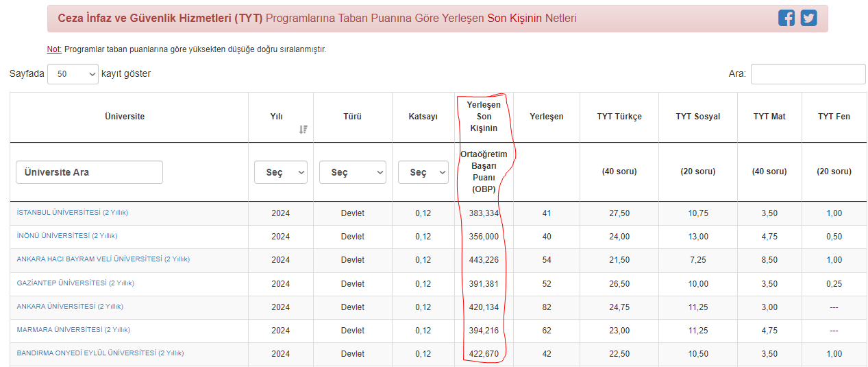Open the BANDIRMA ONYEDİ EYLÜL ÜNİVERSİTESİ link
Screen dimensions: 868x367
point(100,353)
